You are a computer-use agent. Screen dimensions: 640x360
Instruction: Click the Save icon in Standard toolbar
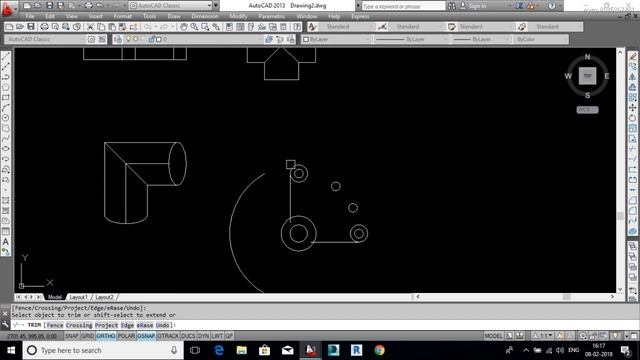pos(31,27)
